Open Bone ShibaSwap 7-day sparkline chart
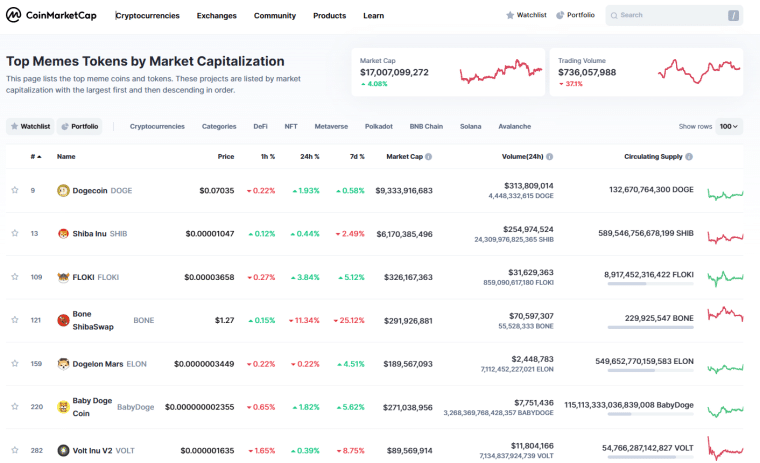Viewport: 760px width, 463px height. (725, 314)
